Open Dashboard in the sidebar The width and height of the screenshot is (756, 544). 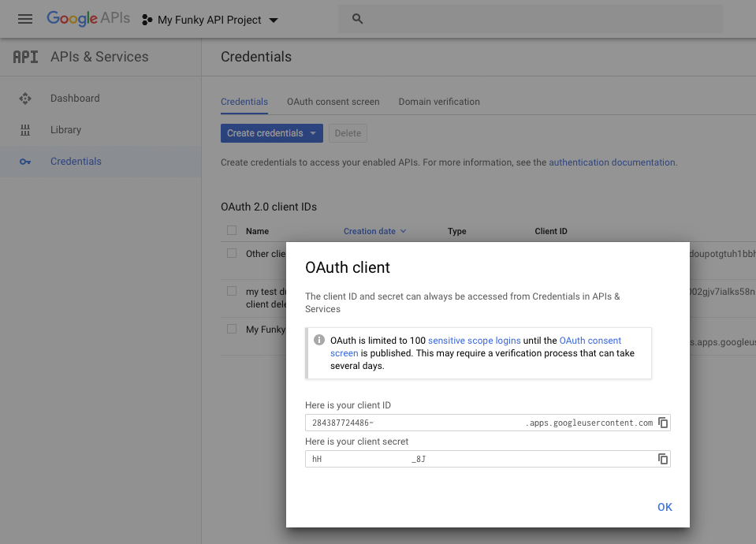point(100,99)
